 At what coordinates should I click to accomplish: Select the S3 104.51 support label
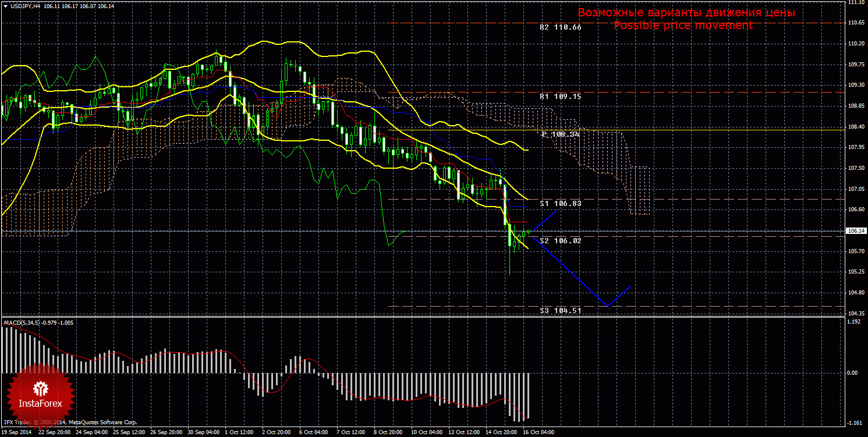point(560,311)
